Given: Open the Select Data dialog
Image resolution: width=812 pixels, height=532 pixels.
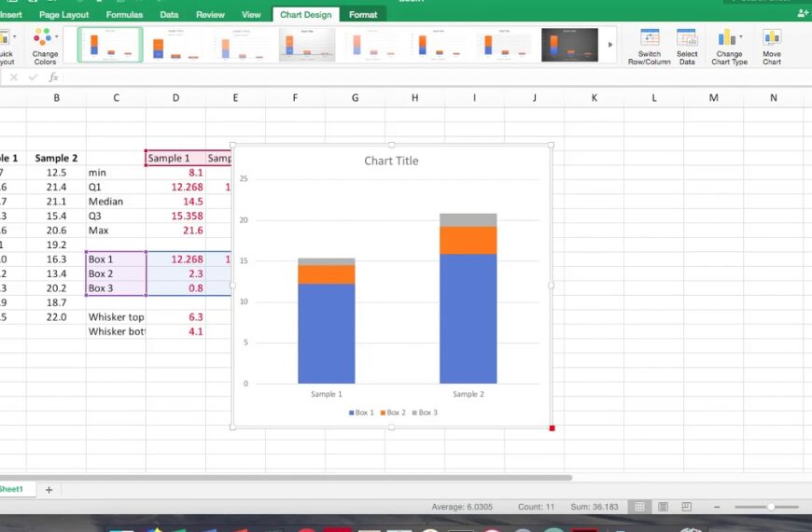Looking at the screenshot, I should tap(687, 47).
